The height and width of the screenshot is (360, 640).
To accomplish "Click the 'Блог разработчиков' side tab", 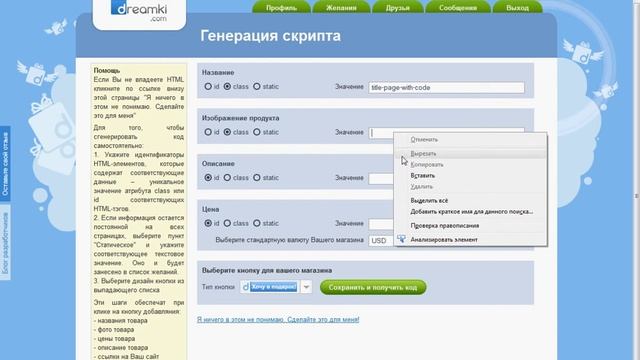I will 5,243.
